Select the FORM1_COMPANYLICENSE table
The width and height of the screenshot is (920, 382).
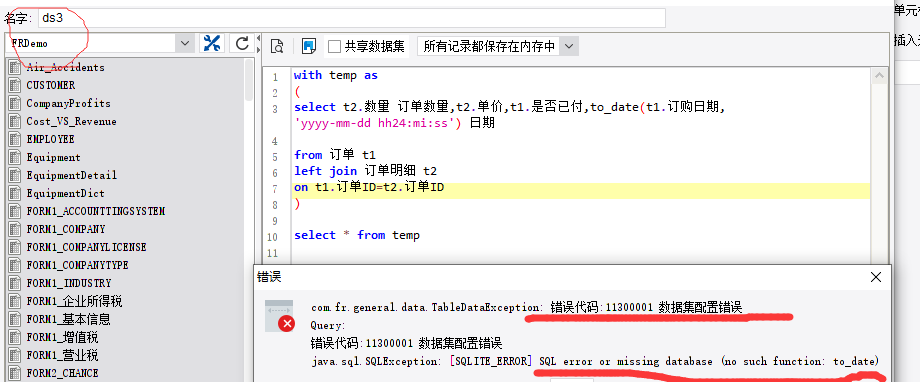[x=86, y=247]
